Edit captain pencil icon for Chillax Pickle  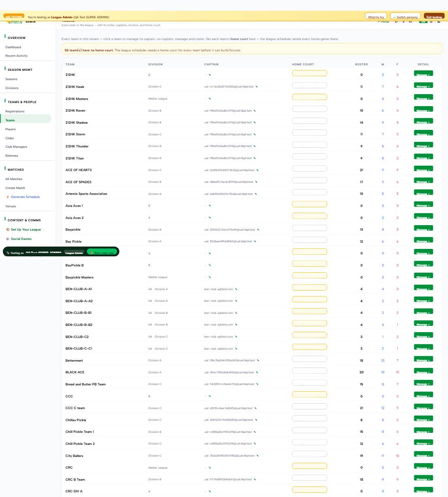256,420
